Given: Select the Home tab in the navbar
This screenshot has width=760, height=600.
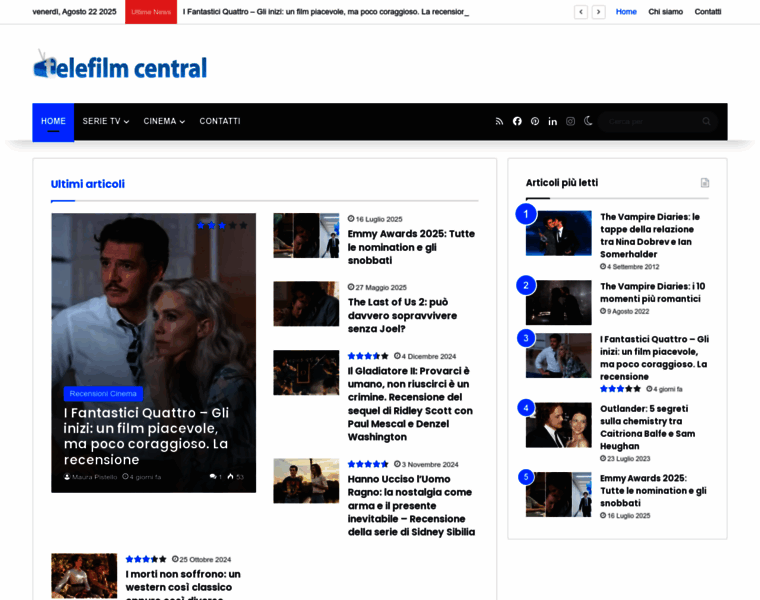Looking at the screenshot, I should pos(53,121).
